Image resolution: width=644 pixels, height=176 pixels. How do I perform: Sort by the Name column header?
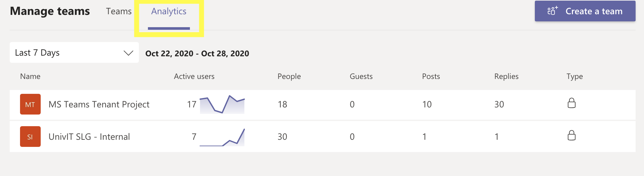coord(30,76)
